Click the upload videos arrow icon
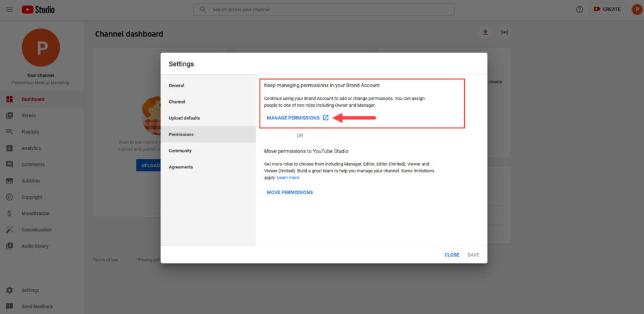644x314 pixels. tap(486, 33)
